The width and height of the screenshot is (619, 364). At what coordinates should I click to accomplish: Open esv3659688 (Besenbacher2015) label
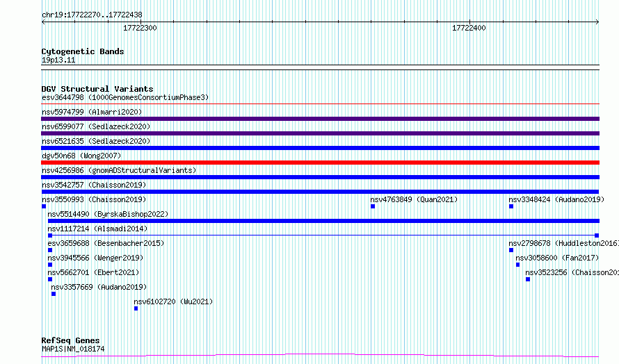click(106, 243)
